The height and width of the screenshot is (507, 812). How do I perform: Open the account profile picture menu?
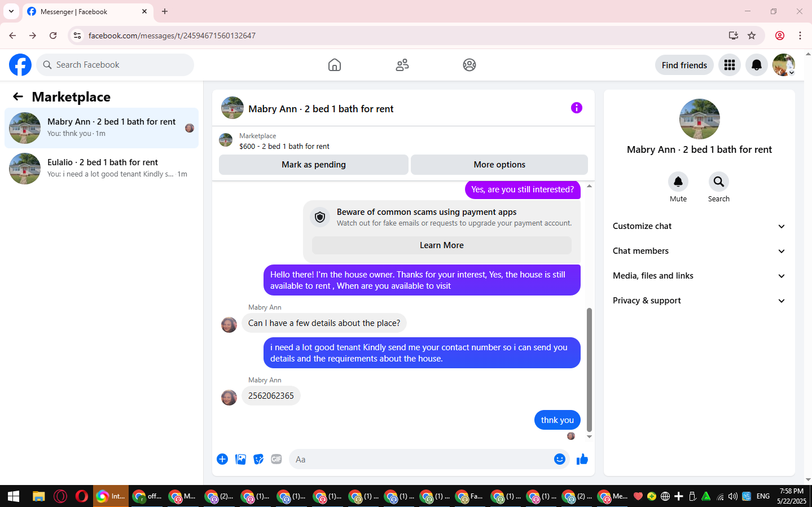(x=784, y=65)
